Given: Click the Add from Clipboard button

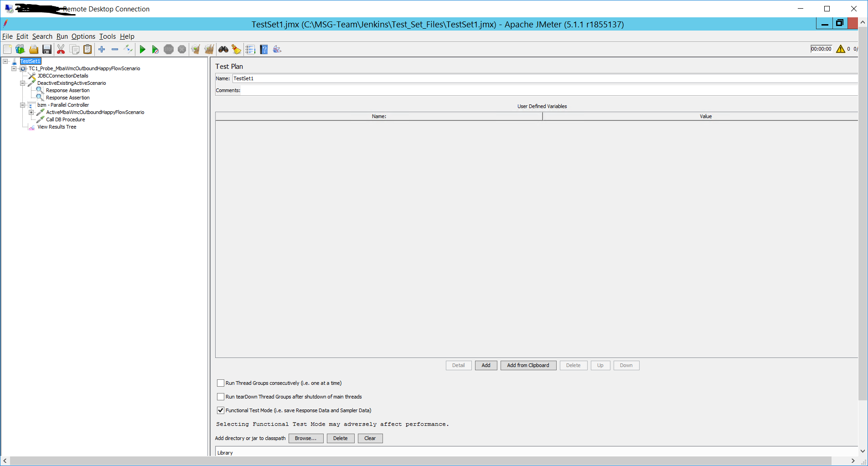Looking at the screenshot, I should coord(528,365).
